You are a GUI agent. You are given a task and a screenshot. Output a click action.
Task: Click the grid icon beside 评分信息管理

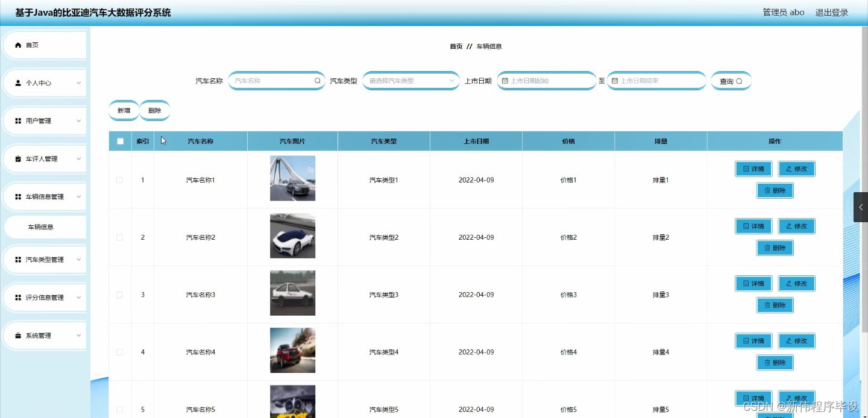pos(18,298)
